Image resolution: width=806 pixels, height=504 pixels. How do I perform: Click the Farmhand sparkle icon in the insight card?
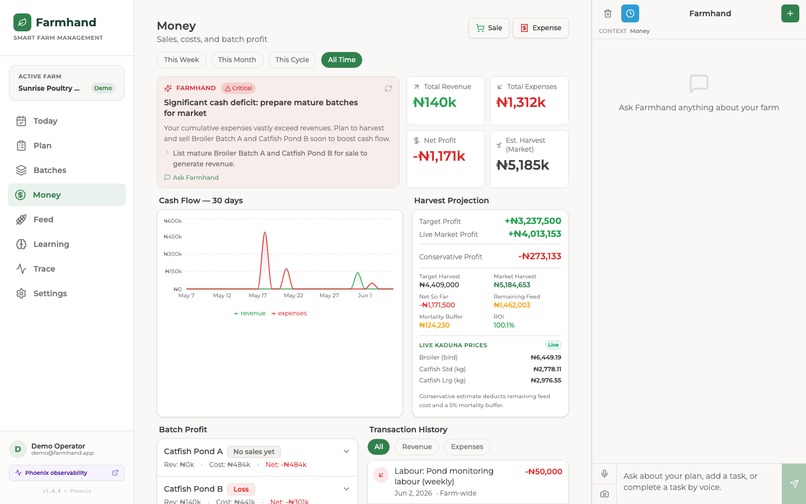tap(168, 88)
